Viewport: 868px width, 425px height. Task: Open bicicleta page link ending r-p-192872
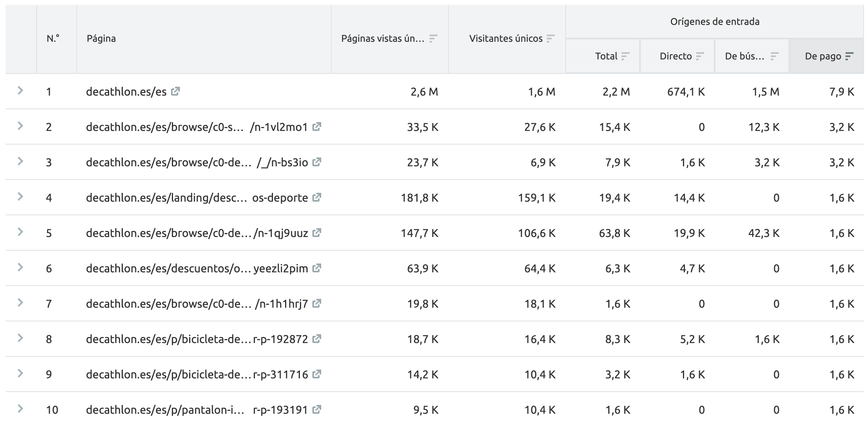pos(197,339)
